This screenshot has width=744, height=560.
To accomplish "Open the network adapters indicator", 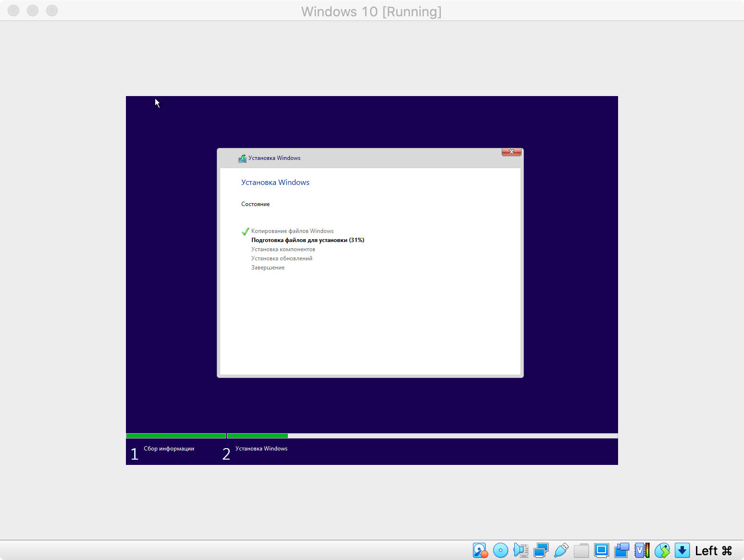I will pos(541,550).
